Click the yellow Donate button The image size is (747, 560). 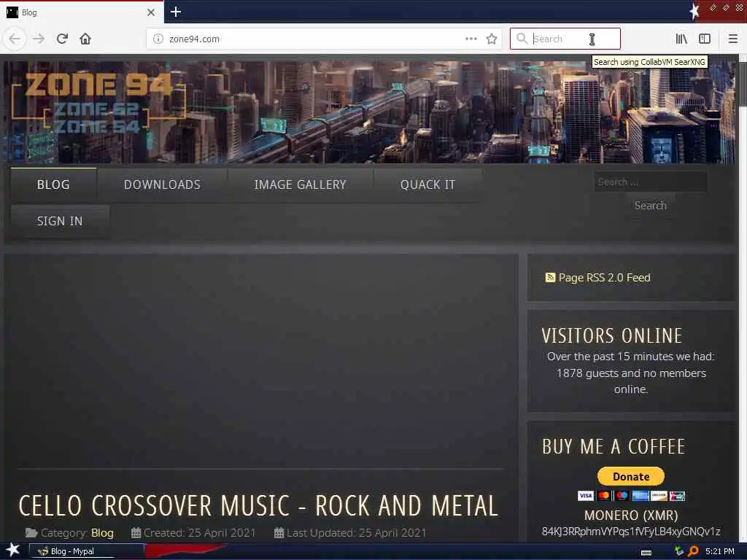tap(631, 476)
